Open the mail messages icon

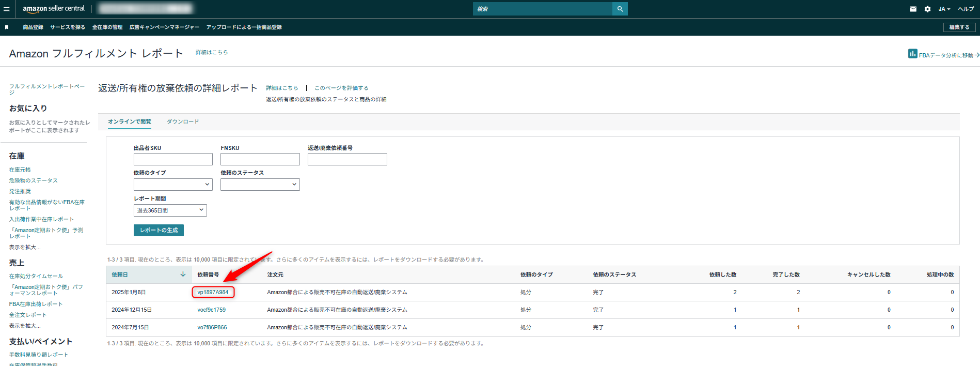tap(913, 9)
